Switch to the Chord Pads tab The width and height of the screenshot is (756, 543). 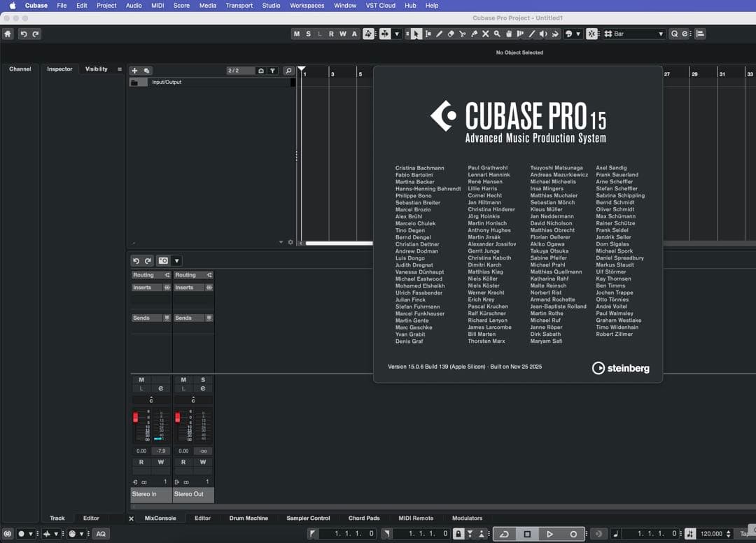tap(364, 519)
